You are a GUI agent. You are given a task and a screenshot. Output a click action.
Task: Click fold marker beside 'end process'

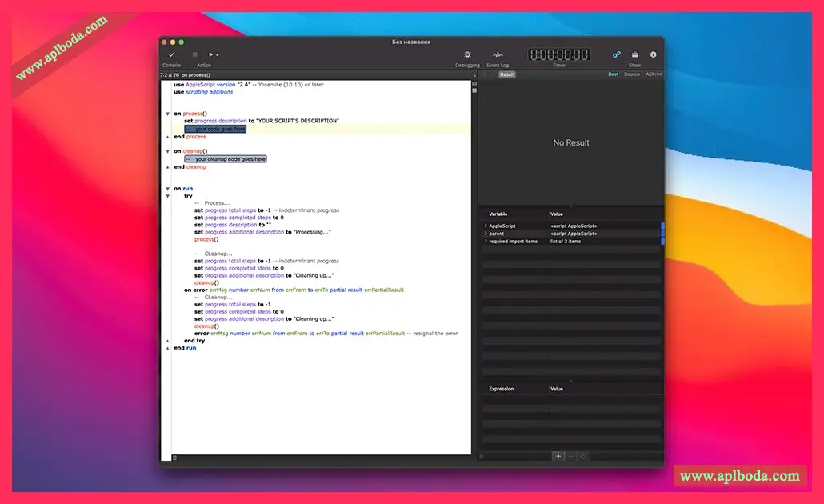click(168, 137)
